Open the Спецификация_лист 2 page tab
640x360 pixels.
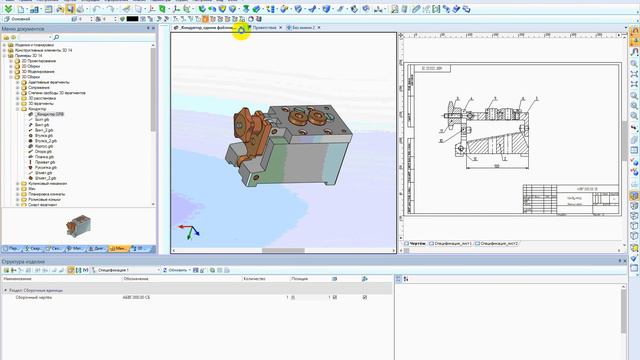click(499, 244)
